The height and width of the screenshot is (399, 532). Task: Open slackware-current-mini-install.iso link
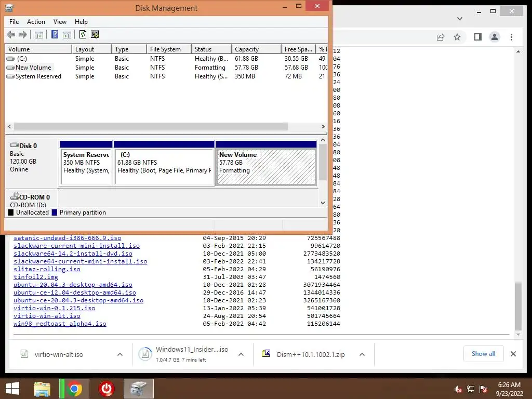click(76, 246)
